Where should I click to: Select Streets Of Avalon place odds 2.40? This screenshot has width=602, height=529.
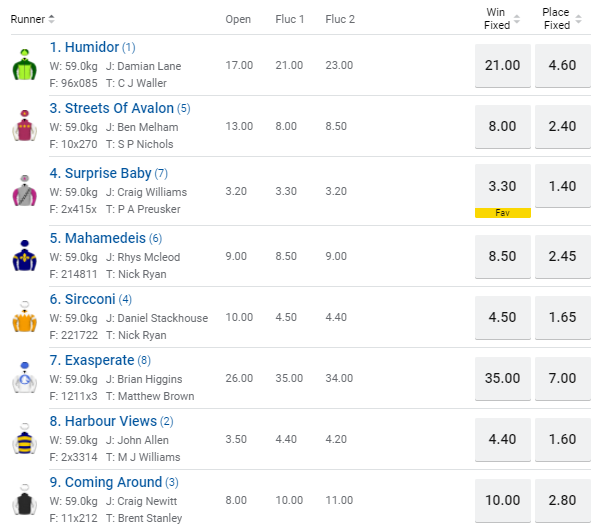[562, 127]
